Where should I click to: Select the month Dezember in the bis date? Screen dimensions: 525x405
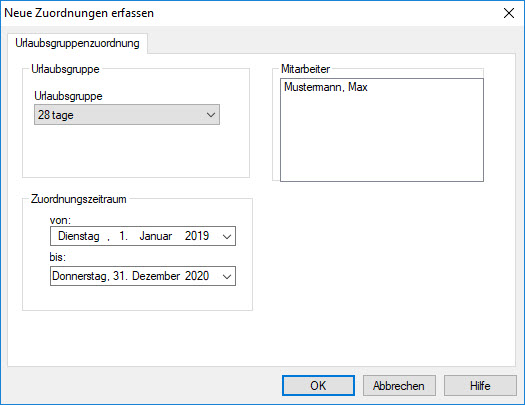click(156, 276)
